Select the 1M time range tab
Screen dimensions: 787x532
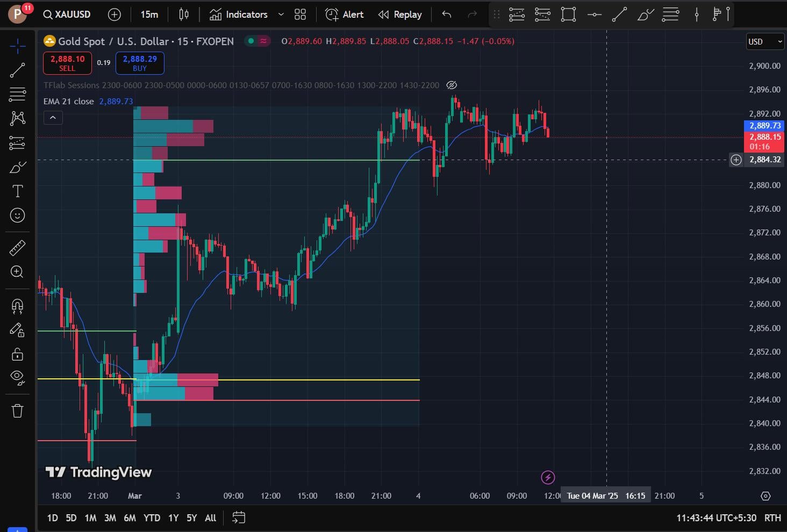(x=90, y=518)
